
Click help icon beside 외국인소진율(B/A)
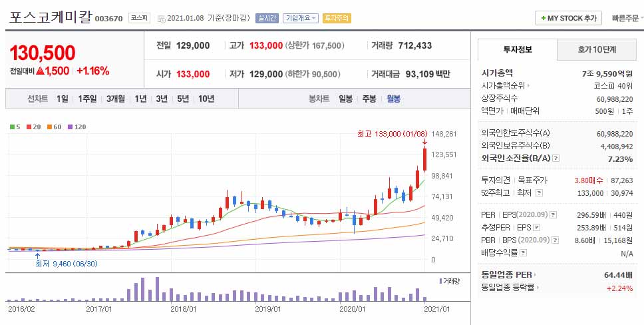coord(556,158)
